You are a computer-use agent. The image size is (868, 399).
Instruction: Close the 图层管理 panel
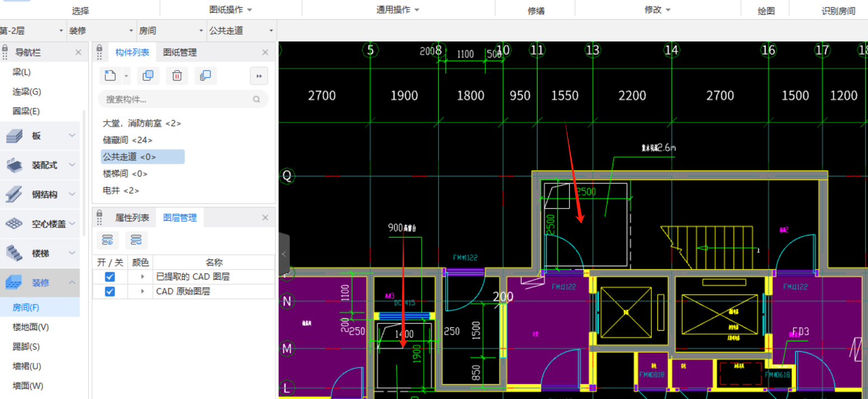pyautogui.click(x=265, y=217)
